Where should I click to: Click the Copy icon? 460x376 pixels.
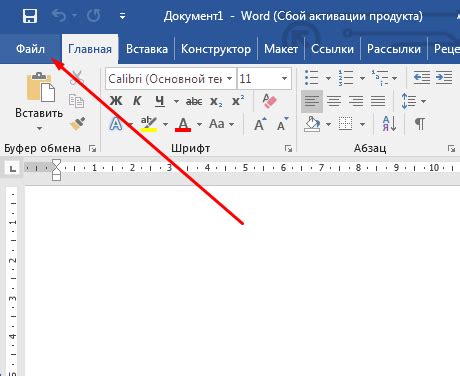click(x=76, y=101)
